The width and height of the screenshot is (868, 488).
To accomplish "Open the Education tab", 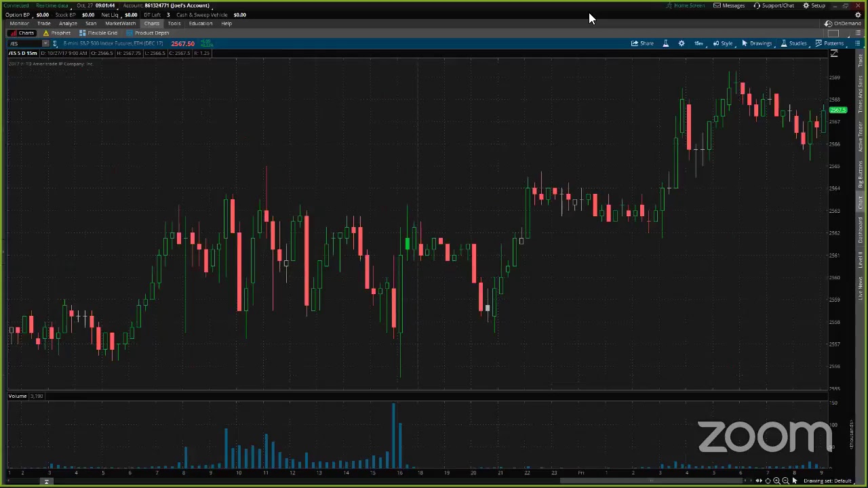I will 201,23.
